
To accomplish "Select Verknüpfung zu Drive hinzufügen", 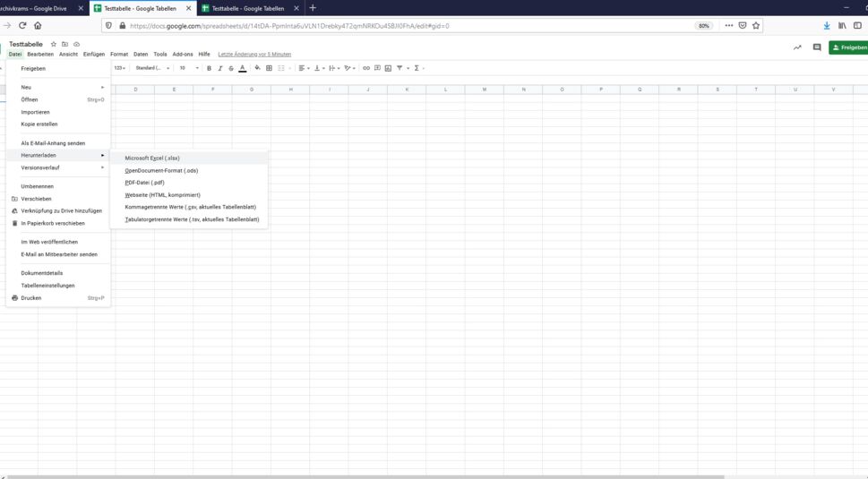I will [x=58, y=210].
